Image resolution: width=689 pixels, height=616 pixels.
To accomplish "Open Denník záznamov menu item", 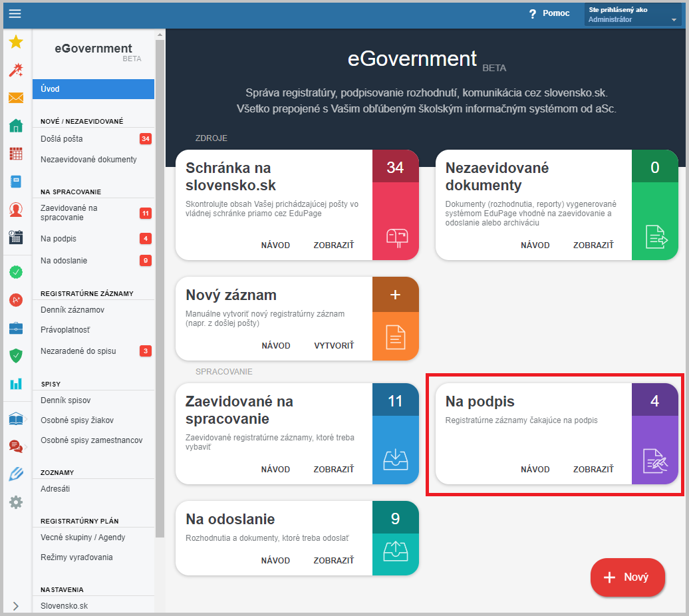I will [93, 310].
